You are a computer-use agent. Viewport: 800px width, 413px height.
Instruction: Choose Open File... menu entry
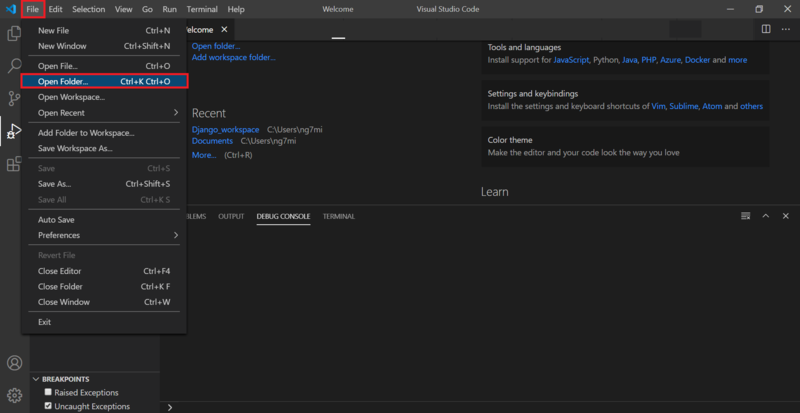[x=104, y=66]
